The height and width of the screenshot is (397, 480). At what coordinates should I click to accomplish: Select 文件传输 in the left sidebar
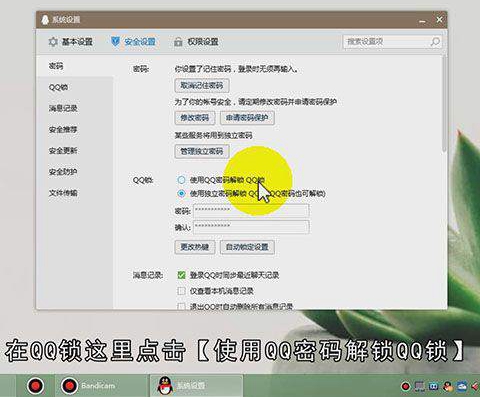(x=63, y=193)
